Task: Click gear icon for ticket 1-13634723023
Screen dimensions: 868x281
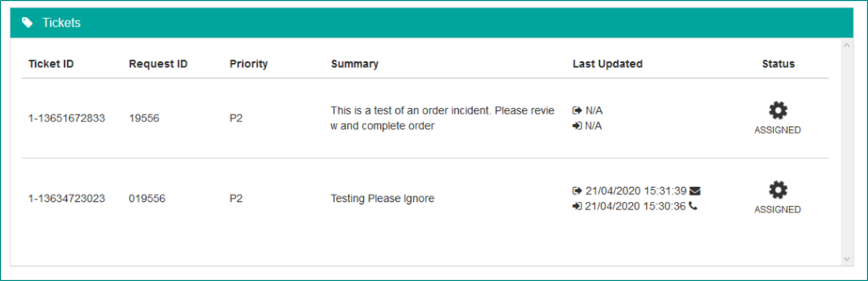Action: click(x=778, y=190)
